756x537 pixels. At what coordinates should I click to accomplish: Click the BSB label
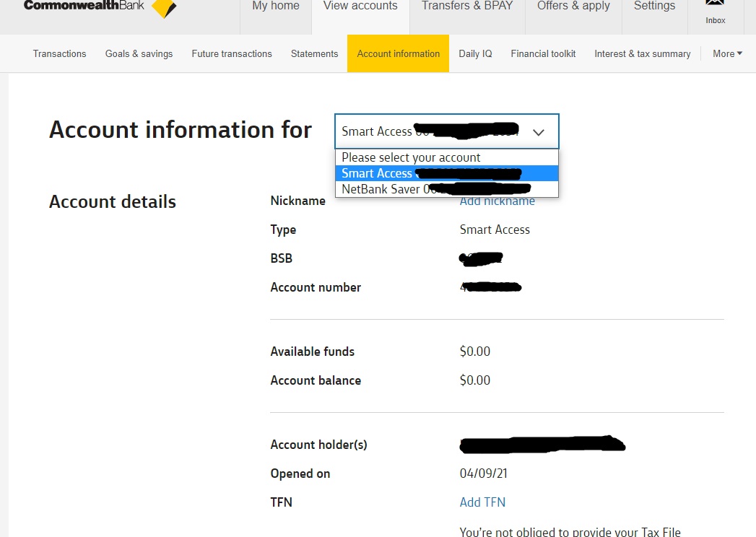[281, 258]
